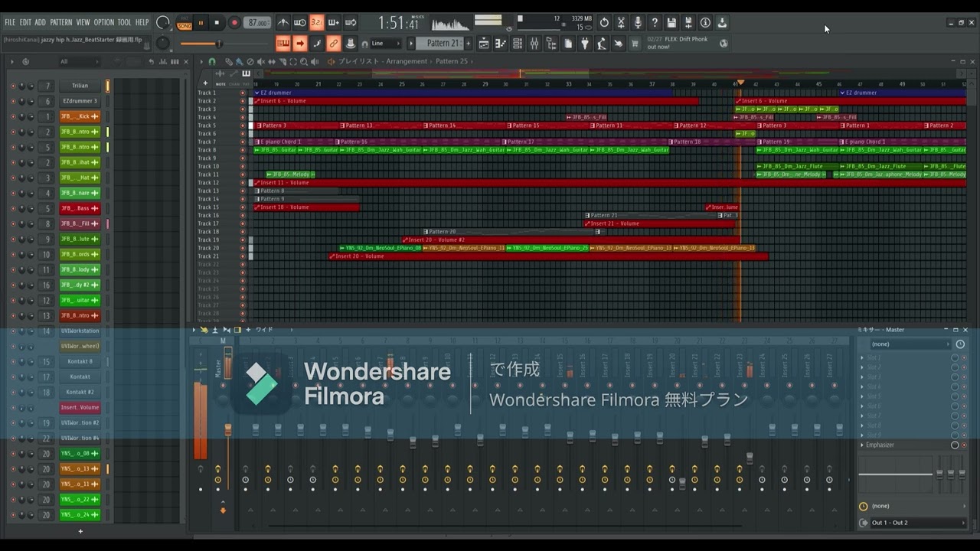The image size is (980, 551).
Task: Mute playlist Track 8
Action: pos(243,150)
